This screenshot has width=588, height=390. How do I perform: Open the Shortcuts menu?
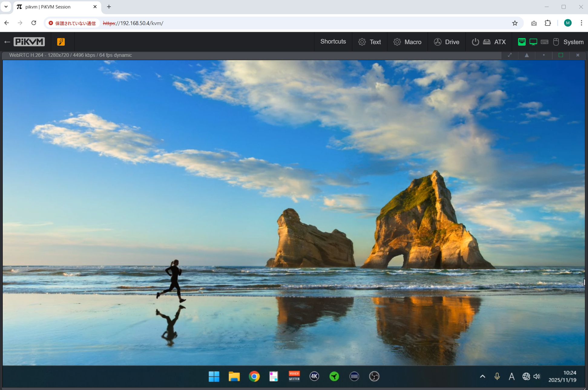[x=333, y=42]
